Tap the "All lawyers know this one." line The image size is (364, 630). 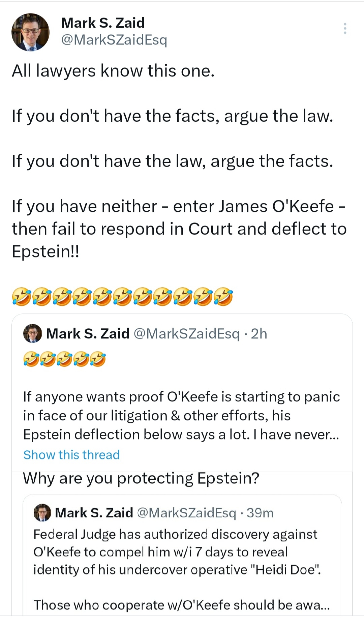[x=113, y=71]
